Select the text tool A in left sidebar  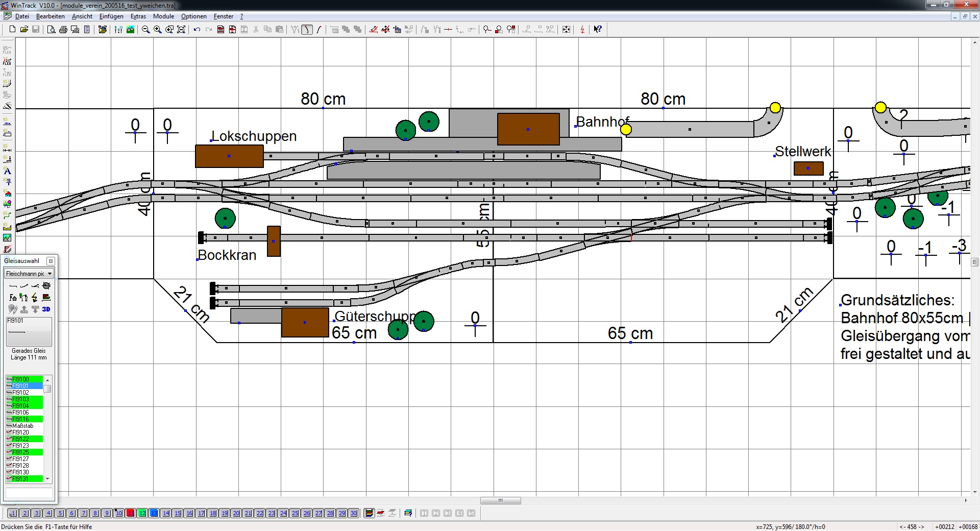pos(7,171)
